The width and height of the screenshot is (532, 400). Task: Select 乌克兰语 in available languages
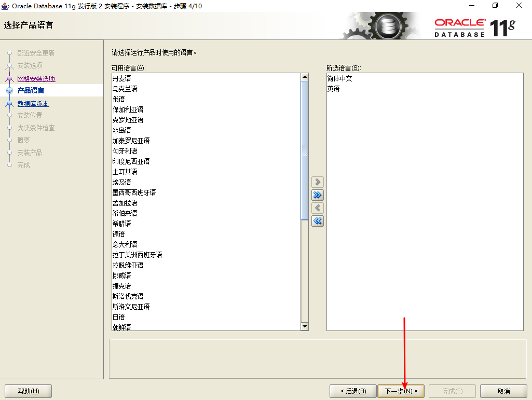click(x=206, y=89)
